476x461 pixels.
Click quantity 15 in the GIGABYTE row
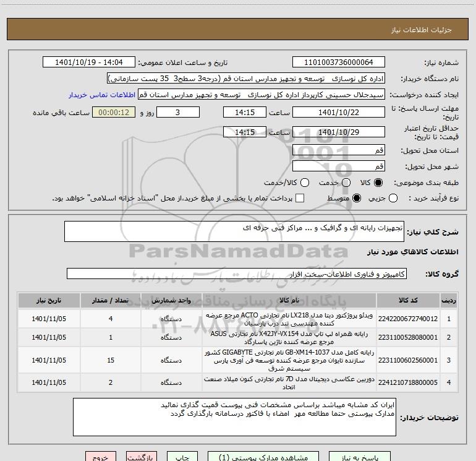(x=111, y=360)
